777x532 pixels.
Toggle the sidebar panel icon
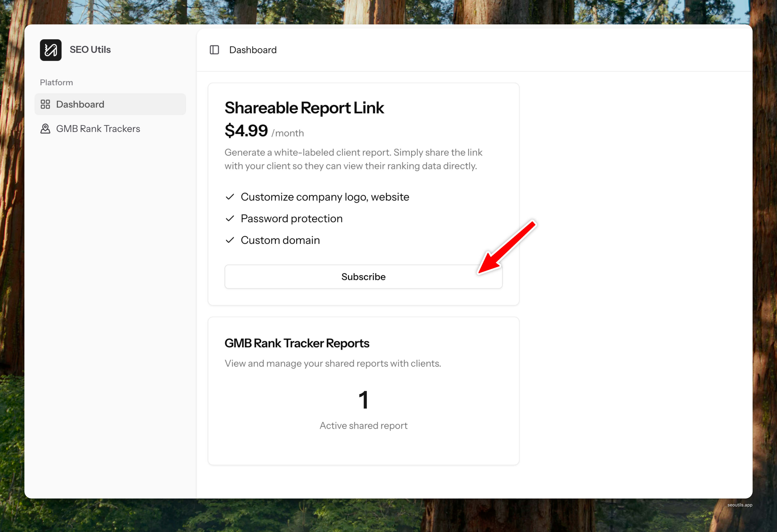[x=214, y=50]
